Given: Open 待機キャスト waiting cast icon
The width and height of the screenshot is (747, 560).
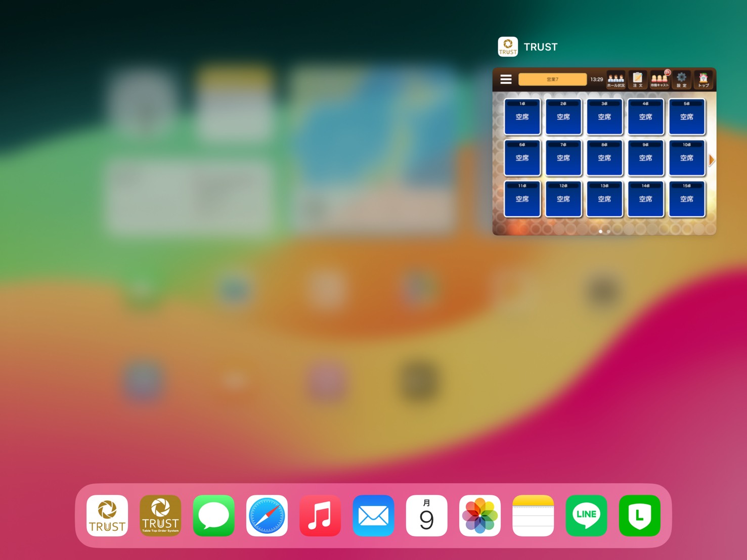Looking at the screenshot, I should [x=659, y=79].
